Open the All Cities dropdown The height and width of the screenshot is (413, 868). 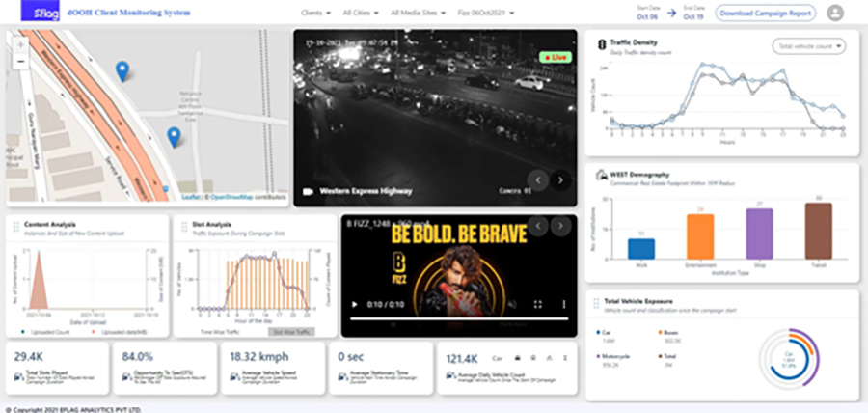point(361,13)
